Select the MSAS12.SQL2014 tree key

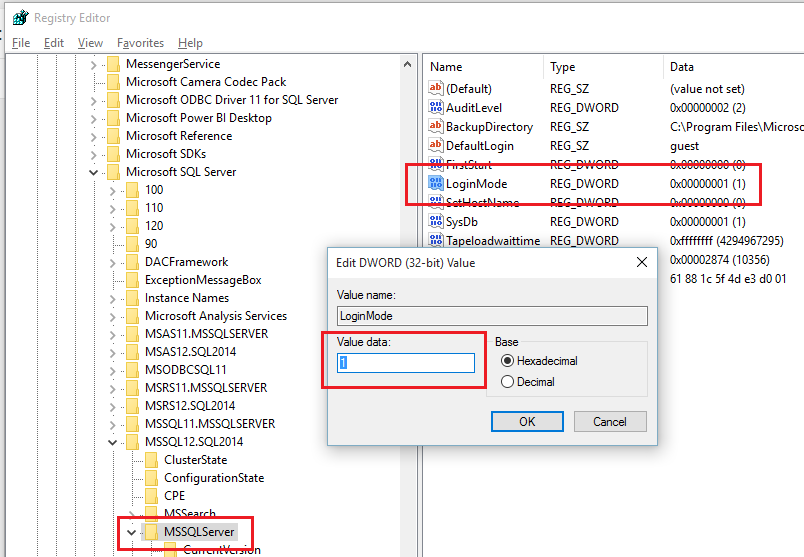[190, 351]
